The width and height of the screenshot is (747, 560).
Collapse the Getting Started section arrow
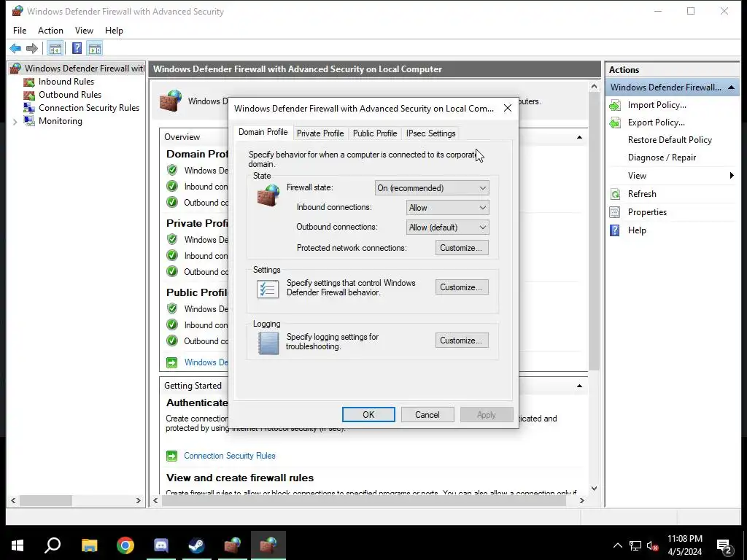pos(579,386)
